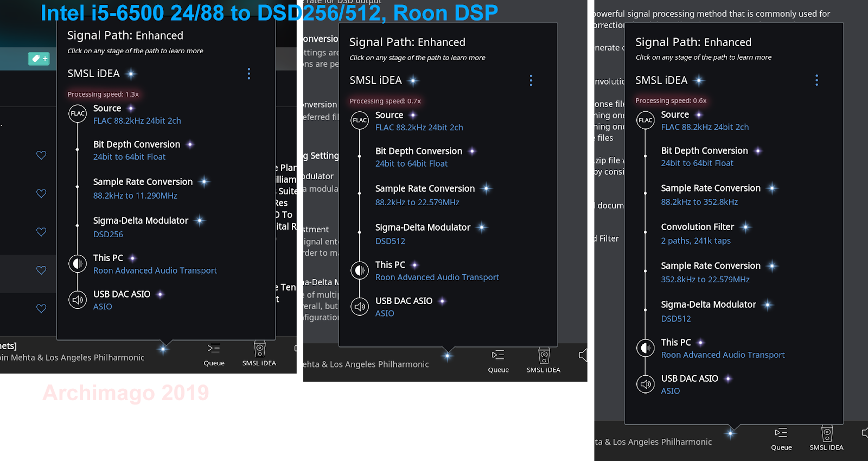
Task: Favorite the third track with heart icon
Action: pyautogui.click(x=41, y=232)
